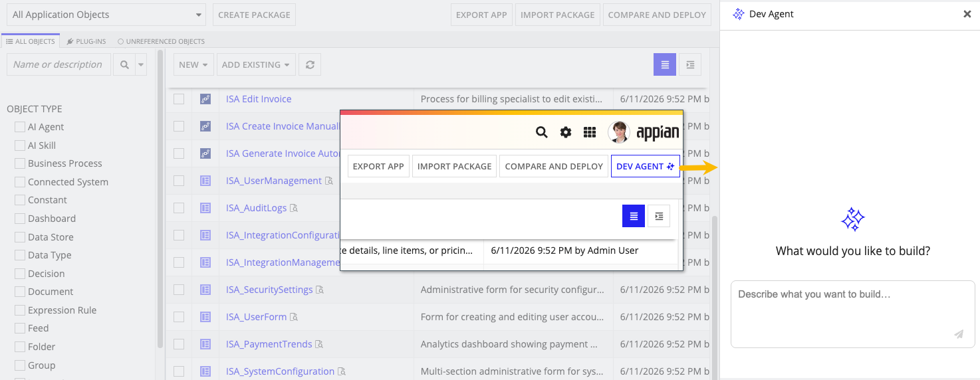Click interface icon for ISA_SystemConfiguration
This screenshot has height=380, width=980.
pyautogui.click(x=205, y=371)
